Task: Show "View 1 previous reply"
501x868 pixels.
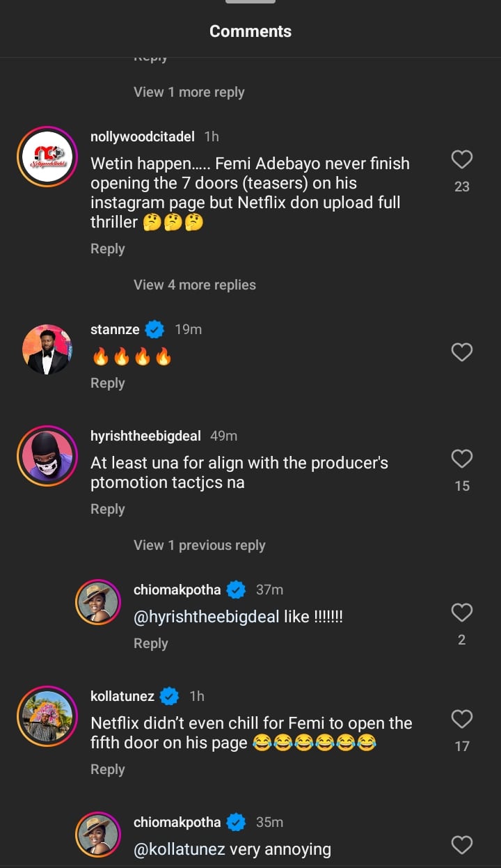Action: click(200, 545)
